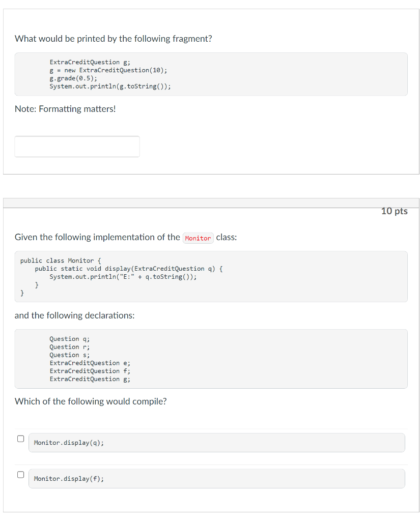Screen dimensions: 420x521
Task: Click the line ExtraCreditQuestion e; in the declarations
Action: point(90,363)
